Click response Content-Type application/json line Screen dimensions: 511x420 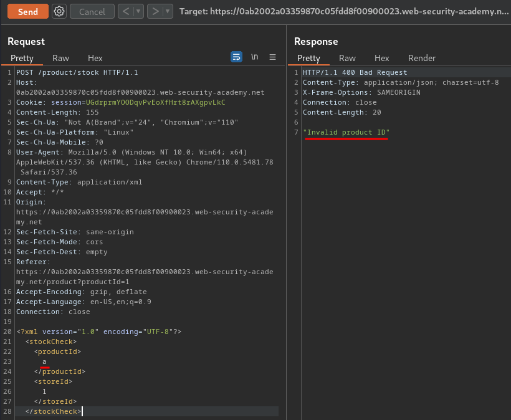[x=401, y=82]
